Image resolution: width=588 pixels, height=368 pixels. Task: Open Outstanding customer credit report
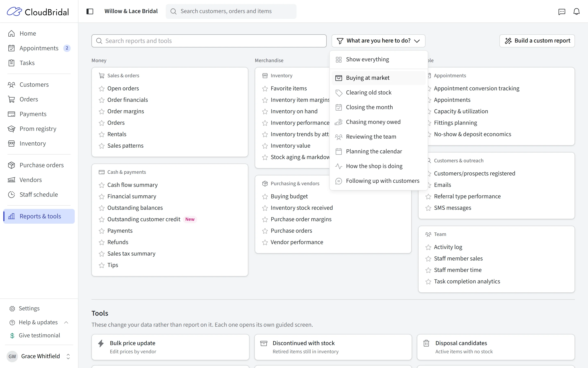pos(144,219)
